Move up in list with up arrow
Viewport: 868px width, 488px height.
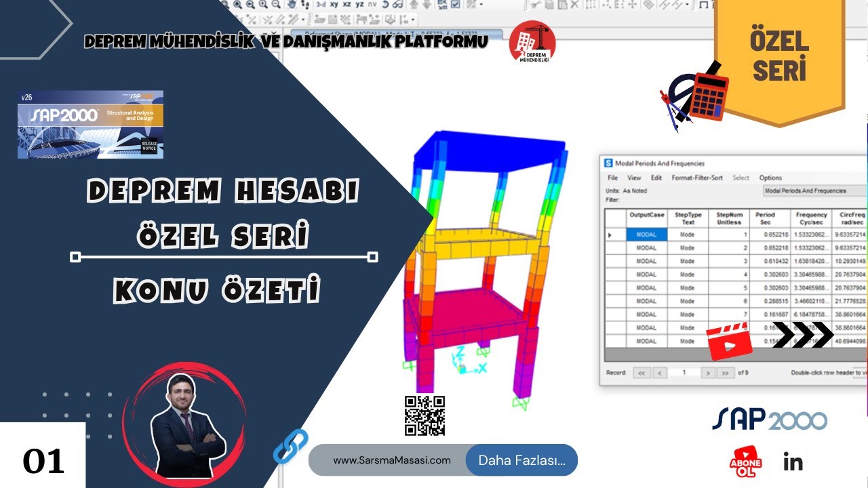click(413, 4)
